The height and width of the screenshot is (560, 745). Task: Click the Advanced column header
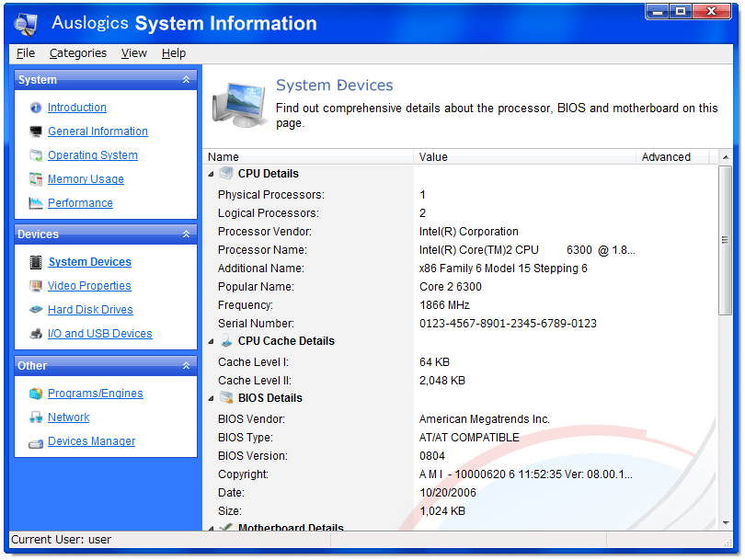pos(672,156)
